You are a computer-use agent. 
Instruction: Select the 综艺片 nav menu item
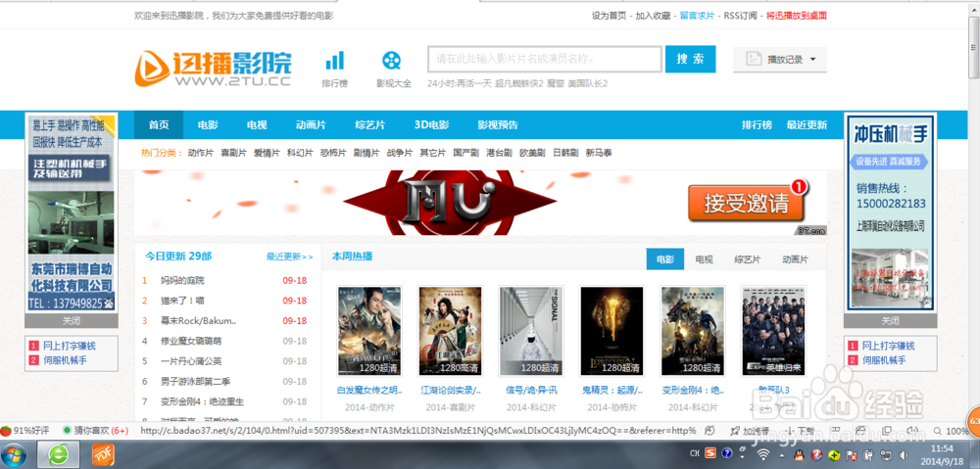click(370, 125)
